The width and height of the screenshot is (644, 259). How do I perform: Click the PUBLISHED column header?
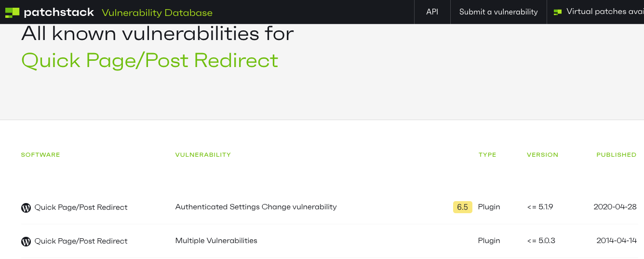[617, 155]
